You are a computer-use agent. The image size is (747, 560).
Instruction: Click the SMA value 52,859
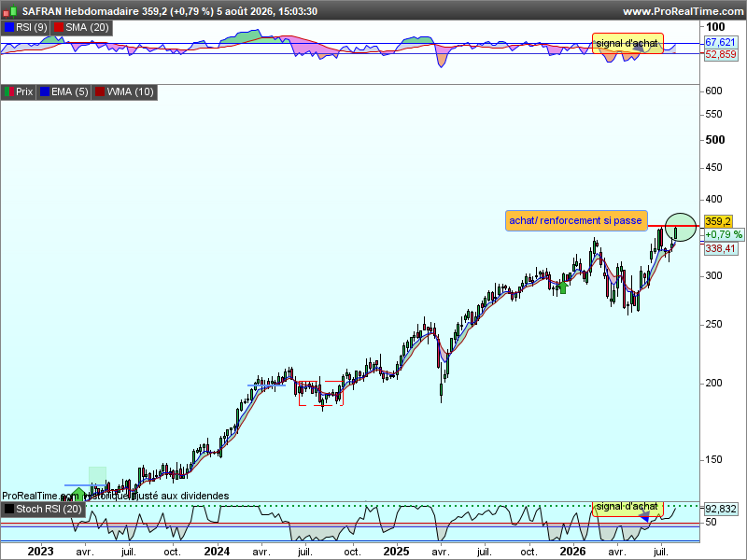coord(721,54)
